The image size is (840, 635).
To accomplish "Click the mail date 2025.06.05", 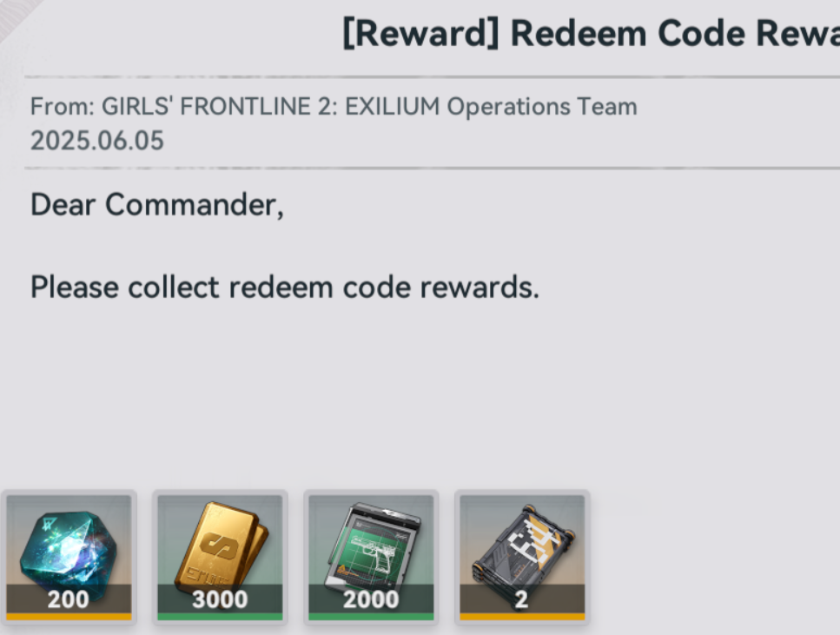I will 97,141.
